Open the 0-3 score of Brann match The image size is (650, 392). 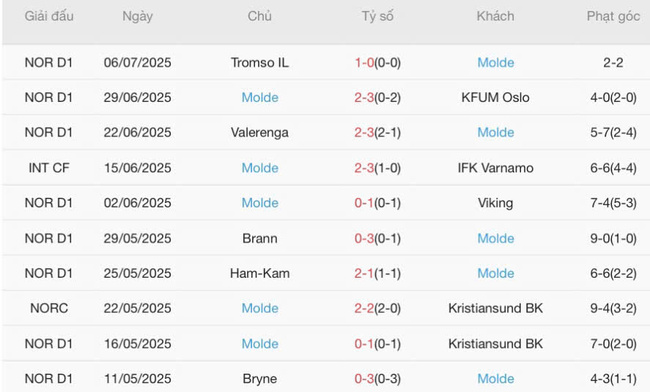click(x=364, y=238)
